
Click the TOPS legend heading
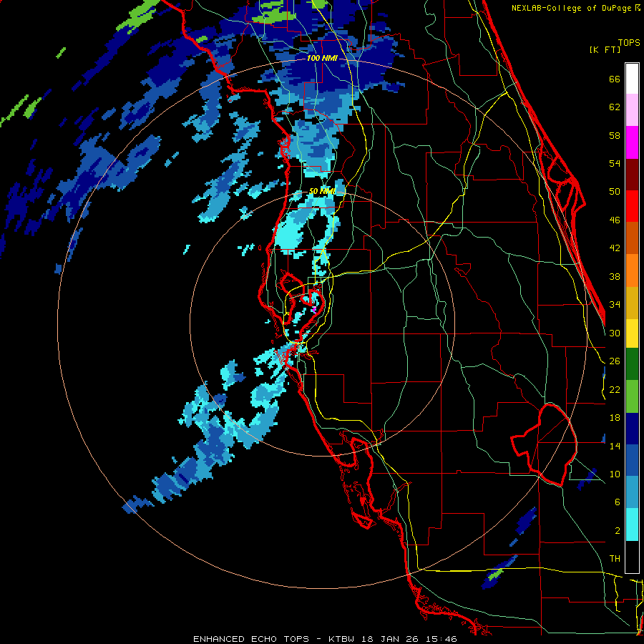coord(629,43)
